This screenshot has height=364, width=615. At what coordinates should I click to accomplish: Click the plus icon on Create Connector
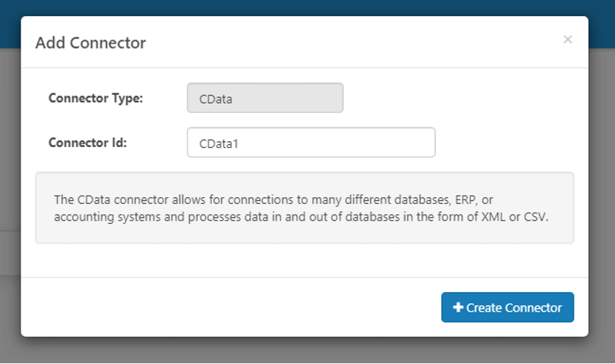458,307
